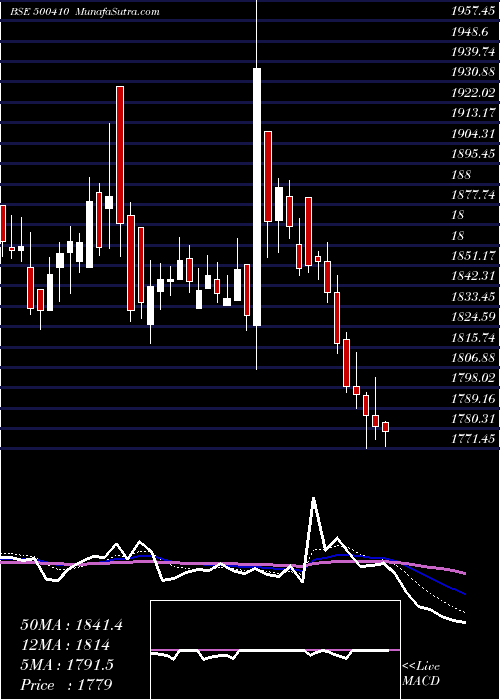Click the 1895.45 price axis label
The image size is (500, 700).
click(x=473, y=154)
